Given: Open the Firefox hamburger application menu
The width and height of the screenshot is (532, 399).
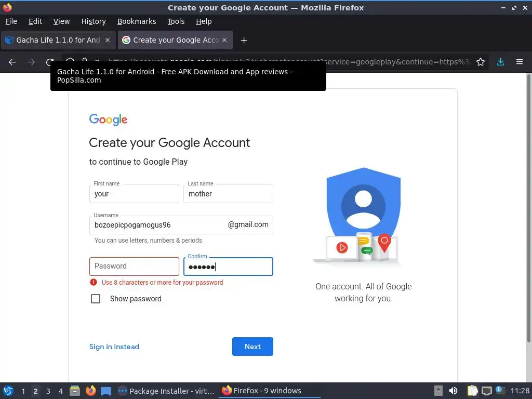Looking at the screenshot, I should point(519,62).
